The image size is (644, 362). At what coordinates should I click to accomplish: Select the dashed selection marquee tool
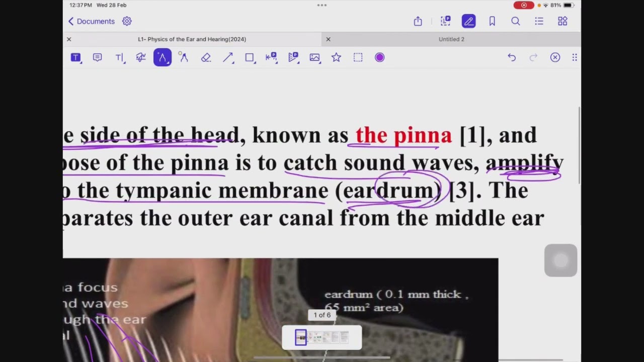pyautogui.click(x=358, y=57)
